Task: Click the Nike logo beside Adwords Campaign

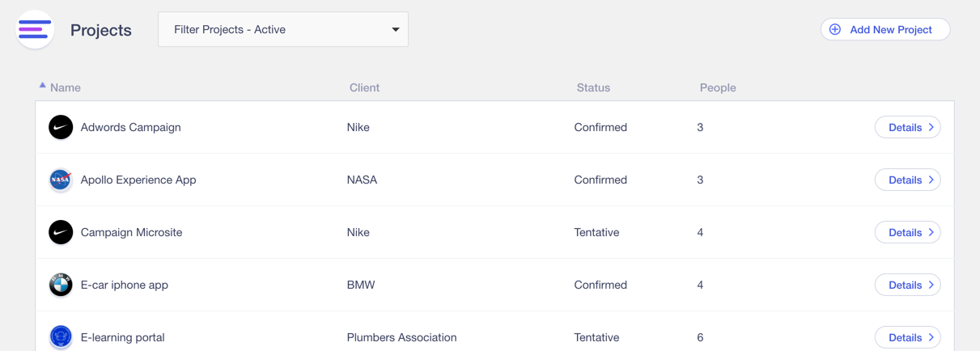Action: pos(61,127)
